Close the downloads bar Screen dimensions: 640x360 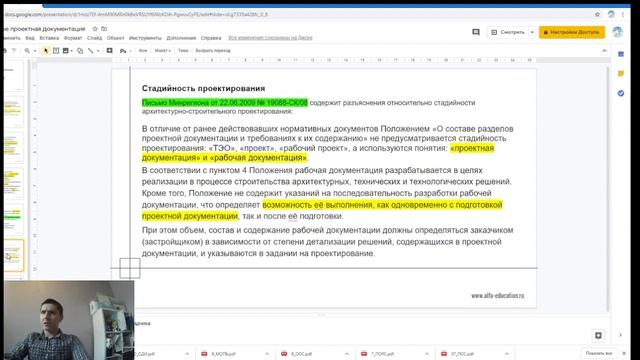(624, 353)
